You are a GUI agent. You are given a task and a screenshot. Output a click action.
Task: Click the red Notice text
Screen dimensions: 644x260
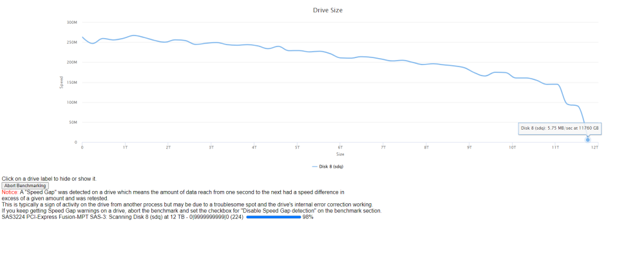pos(10,192)
